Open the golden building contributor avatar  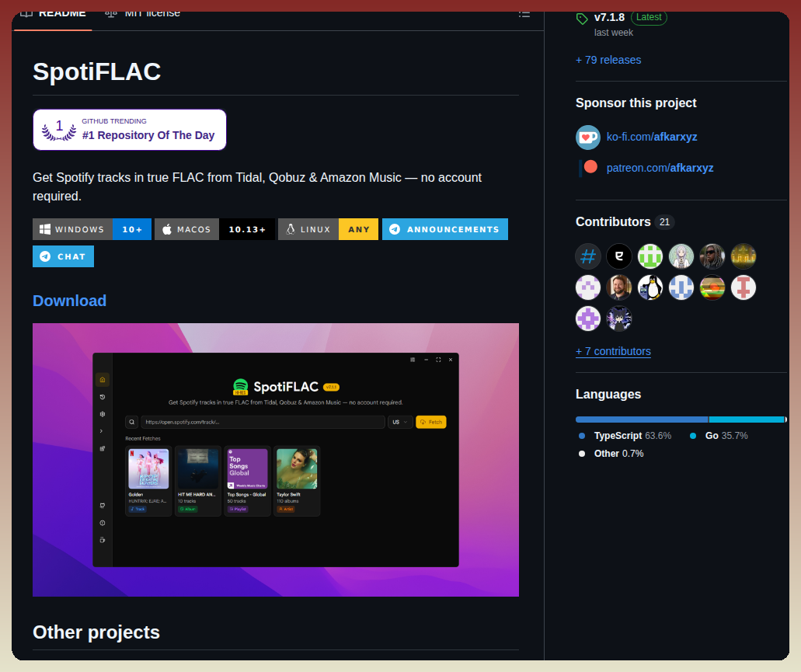(x=744, y=256)
